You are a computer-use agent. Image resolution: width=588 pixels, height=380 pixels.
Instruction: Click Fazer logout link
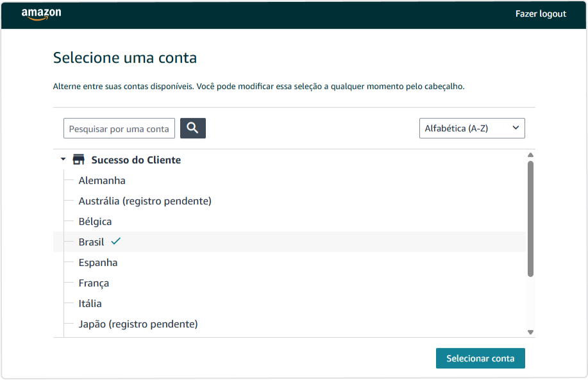[x=541, y=14]
